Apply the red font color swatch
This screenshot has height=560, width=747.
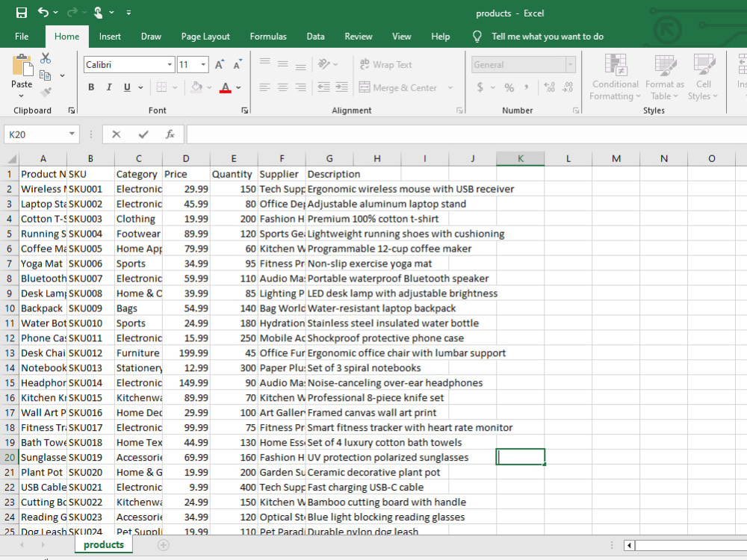click(226, 87)
